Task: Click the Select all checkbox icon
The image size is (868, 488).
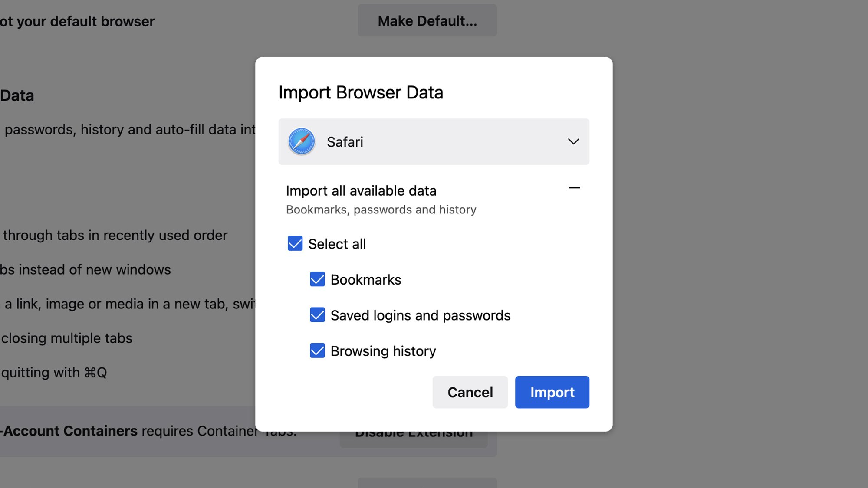Action: 295,243
